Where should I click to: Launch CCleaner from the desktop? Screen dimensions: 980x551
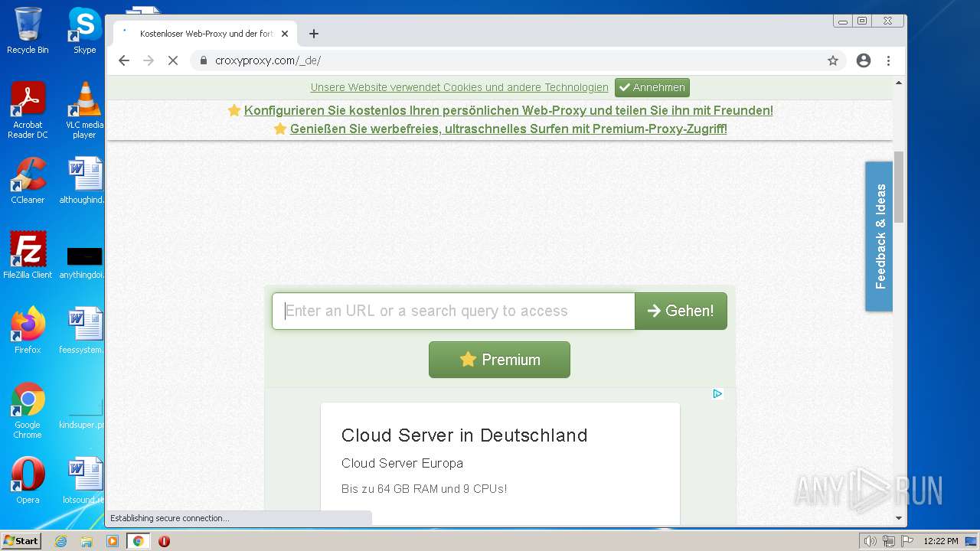[x=28, y=181]
